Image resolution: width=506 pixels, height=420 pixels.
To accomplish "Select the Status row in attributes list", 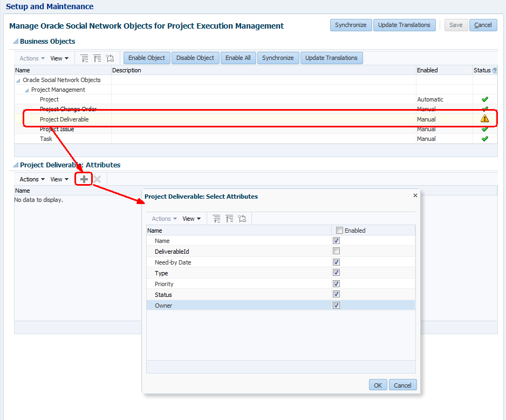I will pos(281,294).
